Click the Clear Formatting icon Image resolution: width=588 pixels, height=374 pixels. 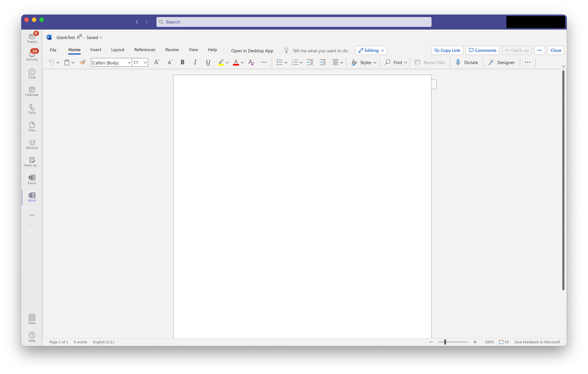click(x=251, y=63)
